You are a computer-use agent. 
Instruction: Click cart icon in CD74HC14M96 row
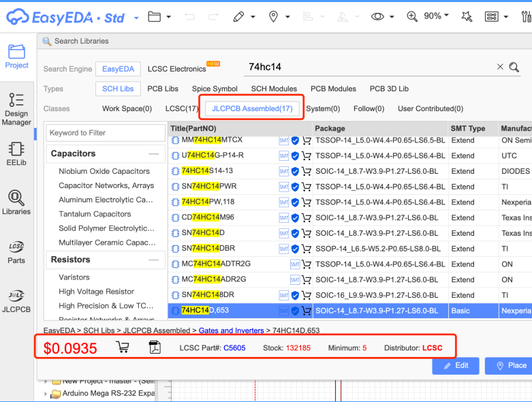coord(307,217)
